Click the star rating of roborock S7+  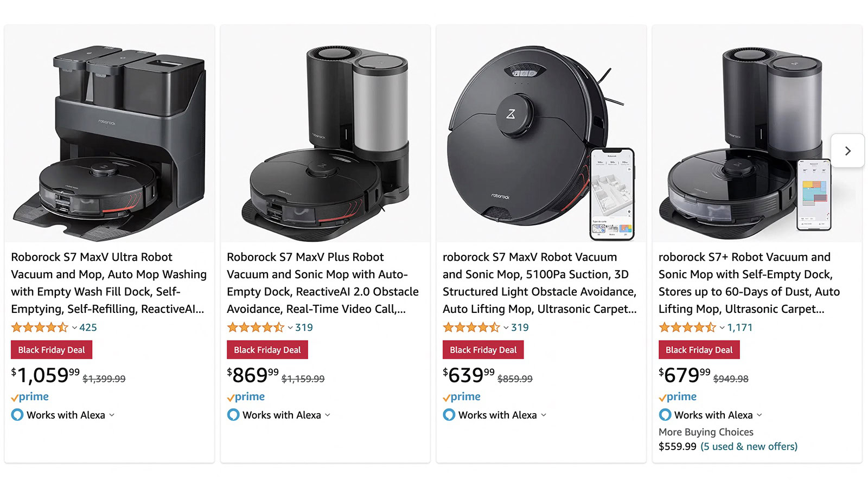[687, 328]
